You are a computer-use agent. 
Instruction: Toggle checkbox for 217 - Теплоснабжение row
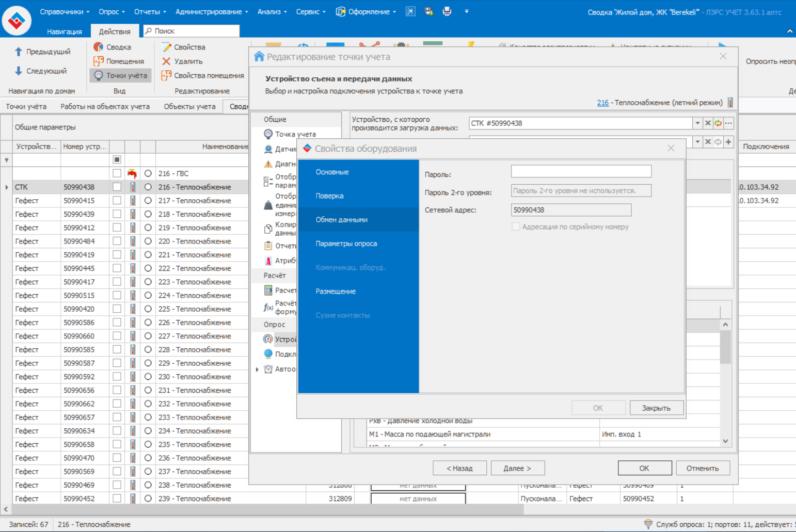coord(117,201)
